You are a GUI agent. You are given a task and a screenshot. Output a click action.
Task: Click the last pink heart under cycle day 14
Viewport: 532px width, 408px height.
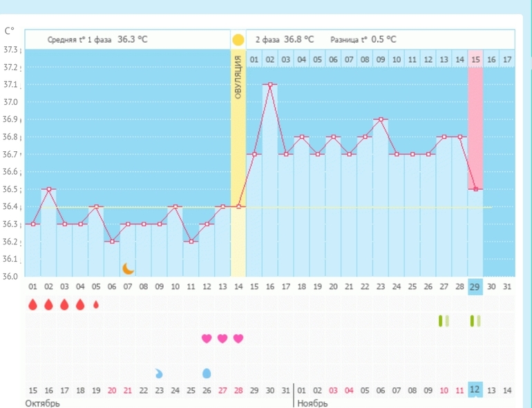click(x=238, y=338)
